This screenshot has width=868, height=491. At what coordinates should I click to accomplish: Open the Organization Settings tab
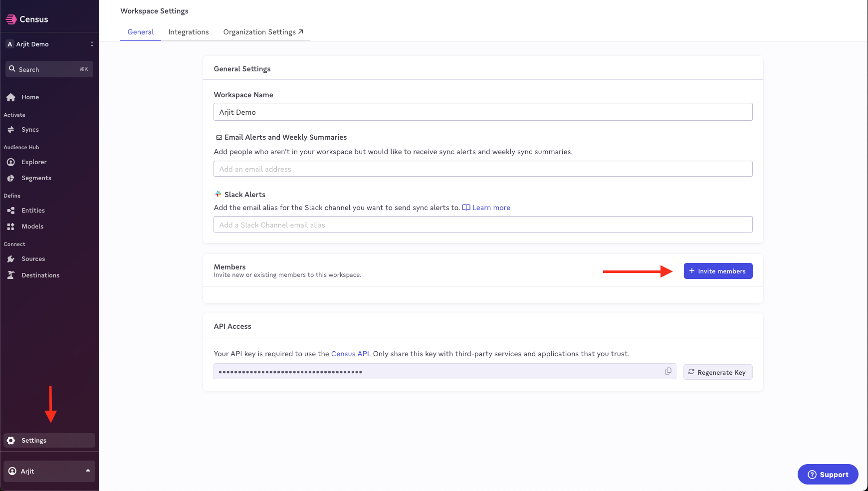pos(263,32)
